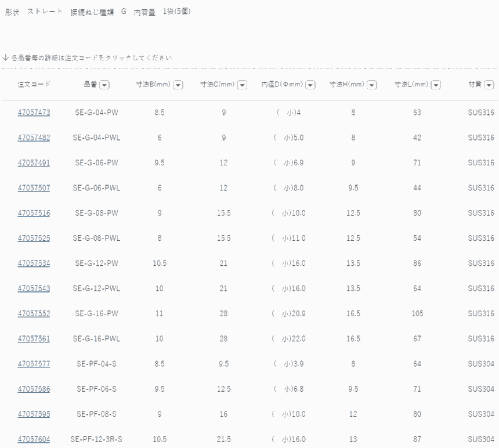
Task: Click order code 47057543
Action: point(34,288)
